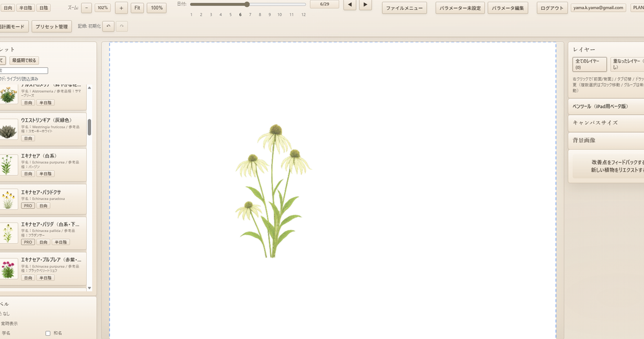644x339 pixels.
Task: Expand the 背景画像 section
Action: click(x=606, y=140)
